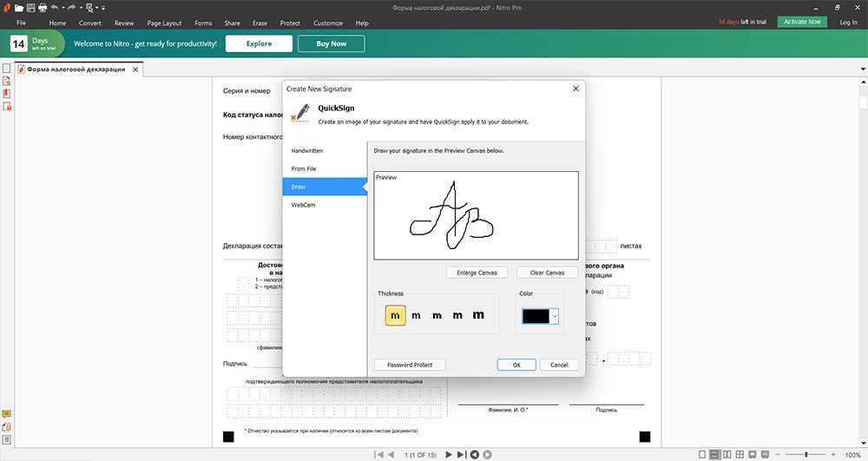Enable continuous page view in status bar
This screenshot has width=868, height=461.
[714, 454]
